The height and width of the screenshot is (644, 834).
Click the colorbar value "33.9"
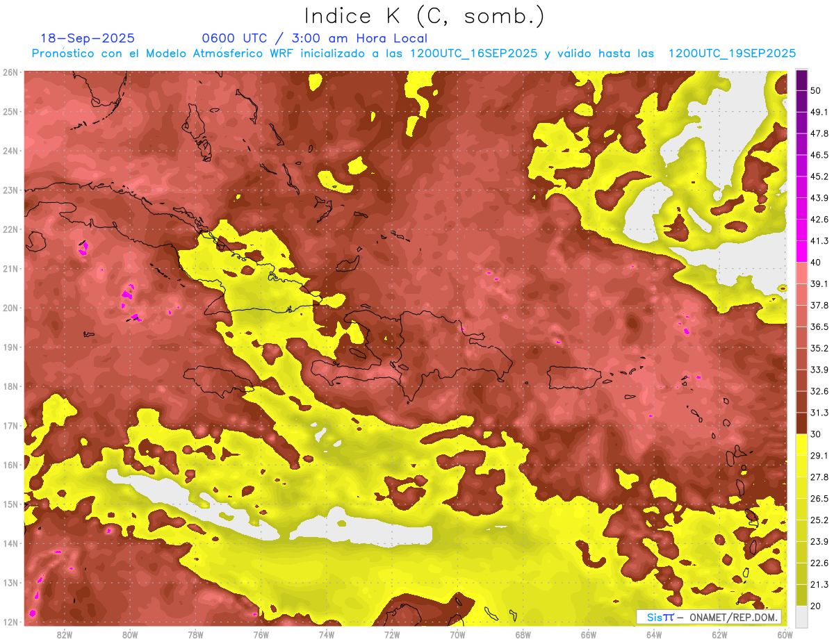[x=819, y=370]
